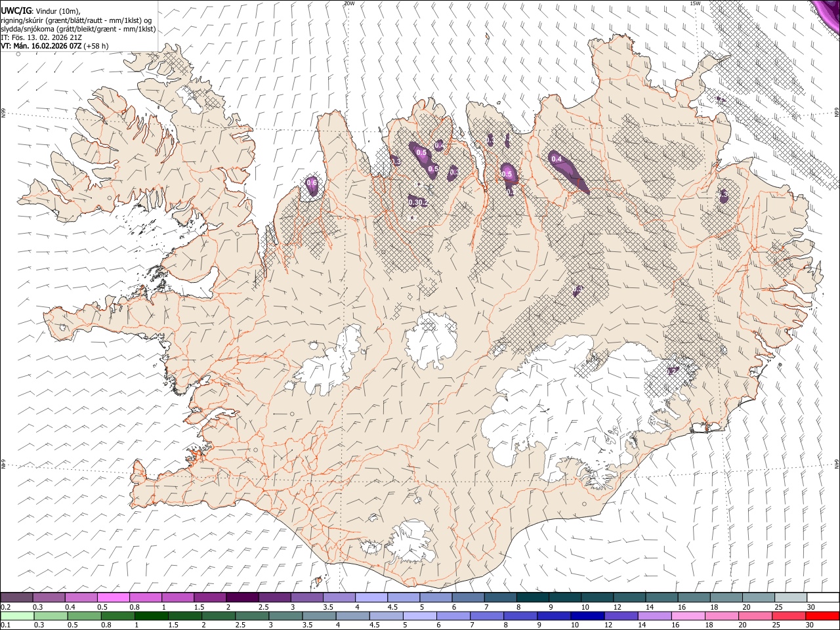Select 'VT: Mán. 16.02.2026 07Z (+58 h)' line

55,46
